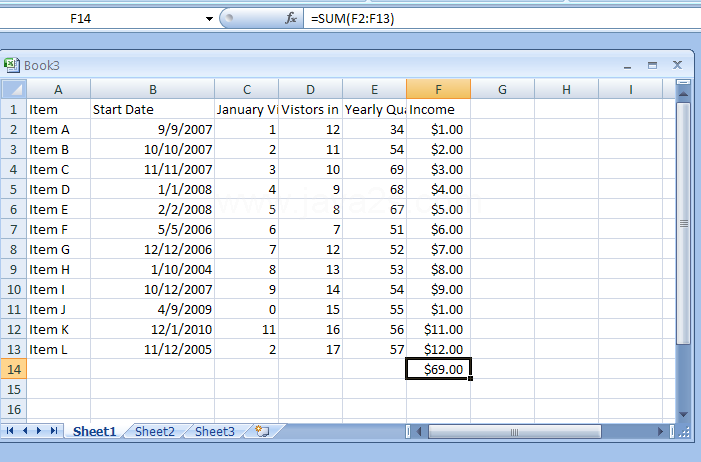Click the date cell 11/11/2007
Image resolution: width=701 pixels, height=462 pixels.
click(152, 170)
